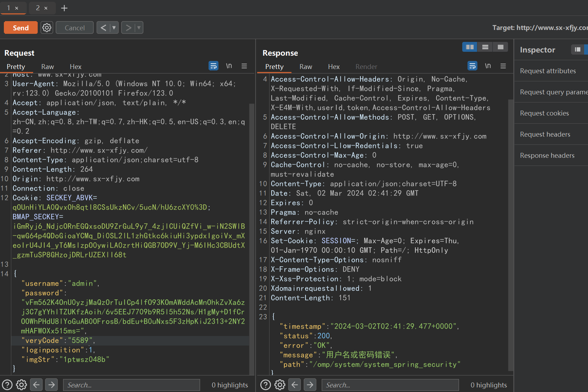
Task: Open help icon below Request panel
Action: click(x=7, y=385)
